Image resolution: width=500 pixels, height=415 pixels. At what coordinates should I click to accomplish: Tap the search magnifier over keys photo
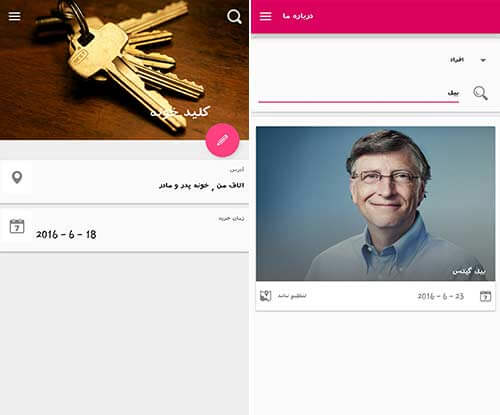coord(234,16)
